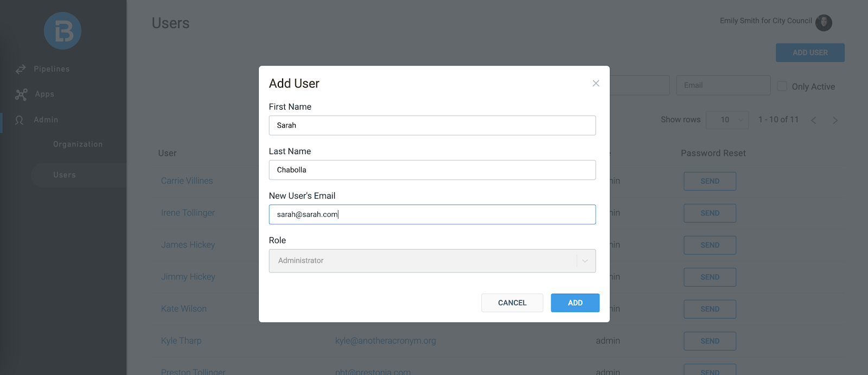868x375 pixels.
Task: Click the CANCEL button
Action: 512,303
